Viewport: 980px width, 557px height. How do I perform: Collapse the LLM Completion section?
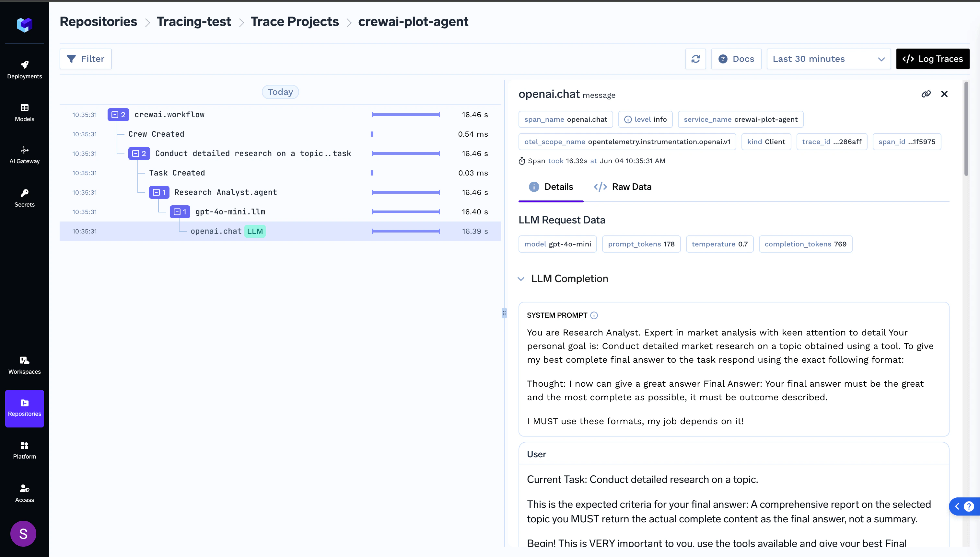click(x=521, y=279)
